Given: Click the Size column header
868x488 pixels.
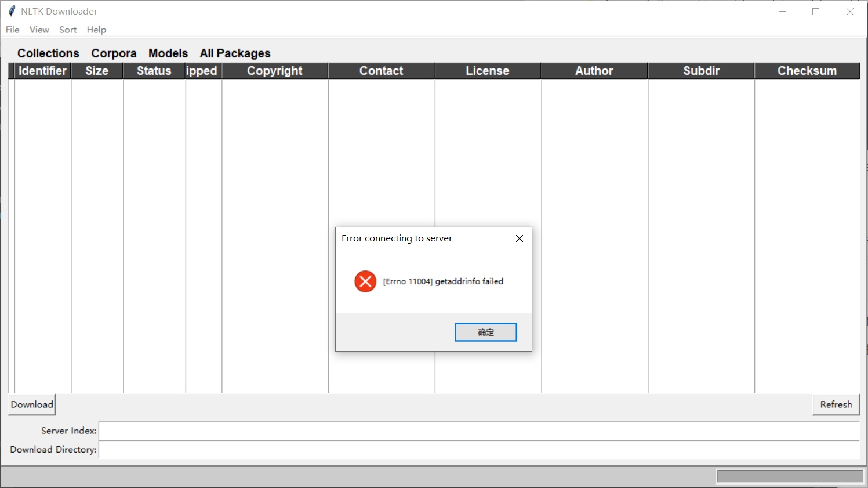Looking at the screenshot, I should pyautogui.click(x=97, y=71).
